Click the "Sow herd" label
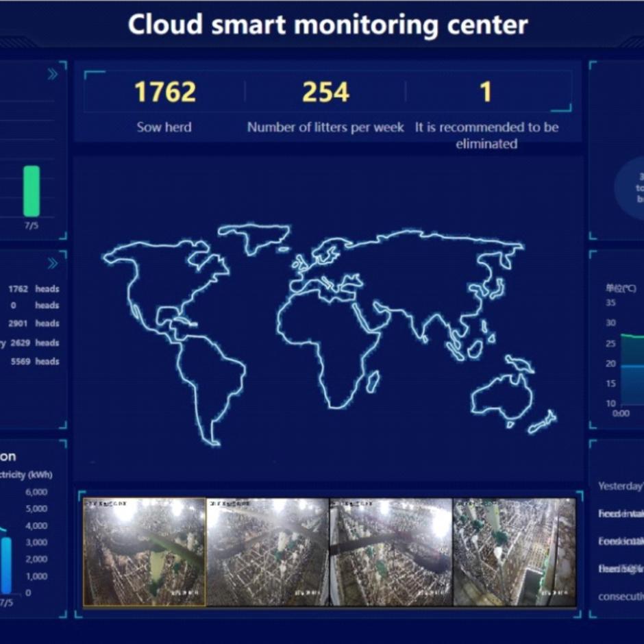644x644 pixels. (164, 127)
